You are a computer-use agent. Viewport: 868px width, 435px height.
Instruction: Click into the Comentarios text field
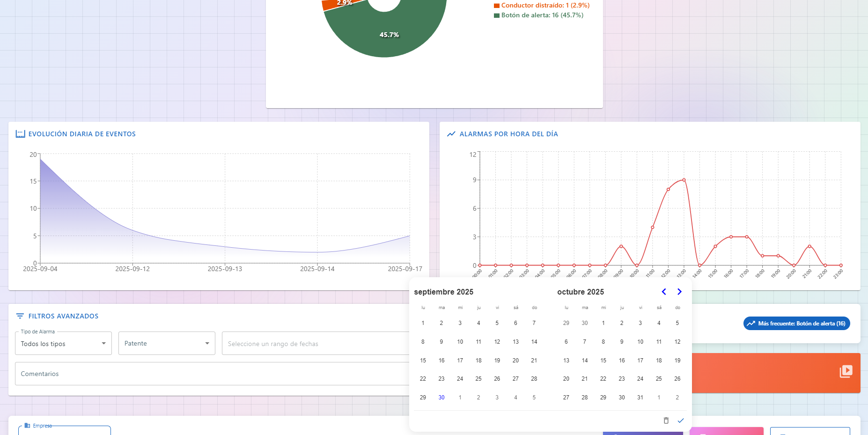point(211,374)
